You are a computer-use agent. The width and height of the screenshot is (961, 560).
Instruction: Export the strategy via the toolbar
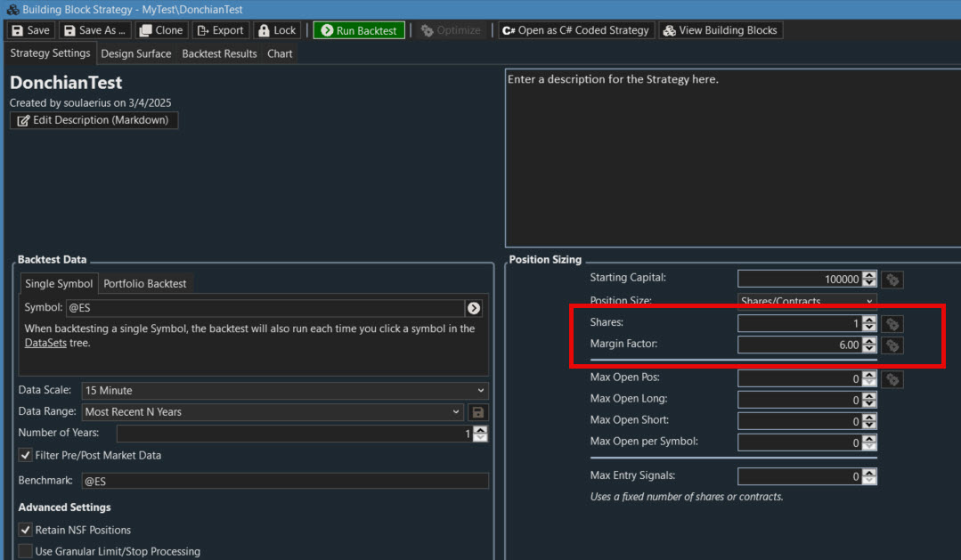(220, 30)
